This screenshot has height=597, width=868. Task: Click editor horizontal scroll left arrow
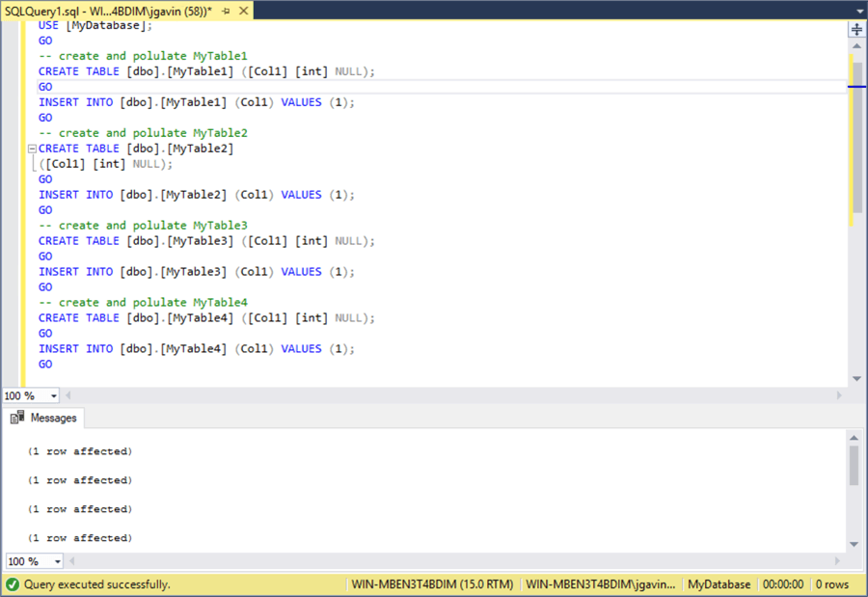point(68,395)
